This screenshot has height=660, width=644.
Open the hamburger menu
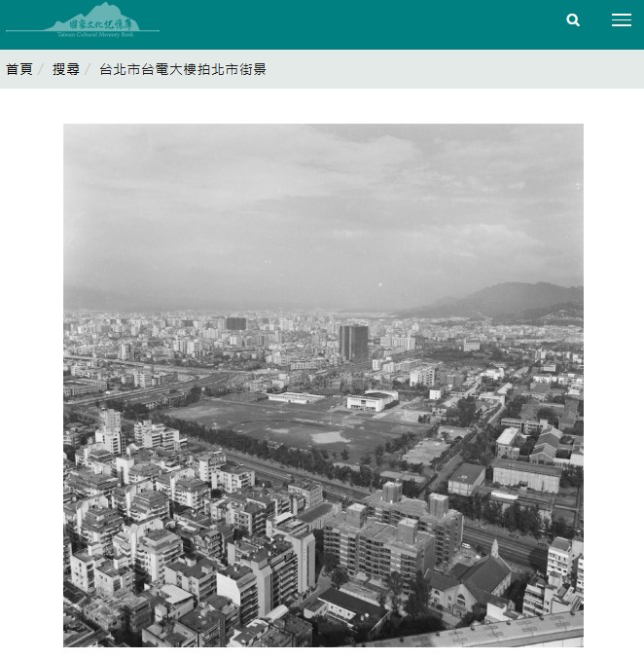[622, 19]
